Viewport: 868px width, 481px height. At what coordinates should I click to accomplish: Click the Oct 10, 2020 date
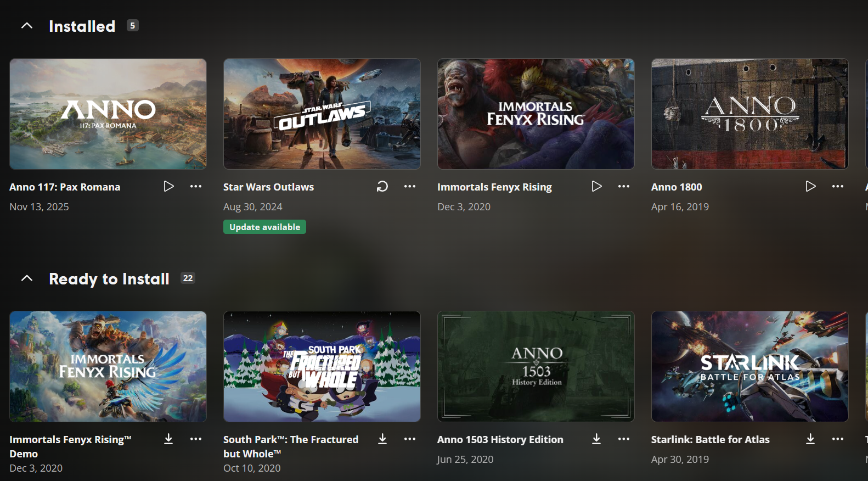tap(252, 468)
